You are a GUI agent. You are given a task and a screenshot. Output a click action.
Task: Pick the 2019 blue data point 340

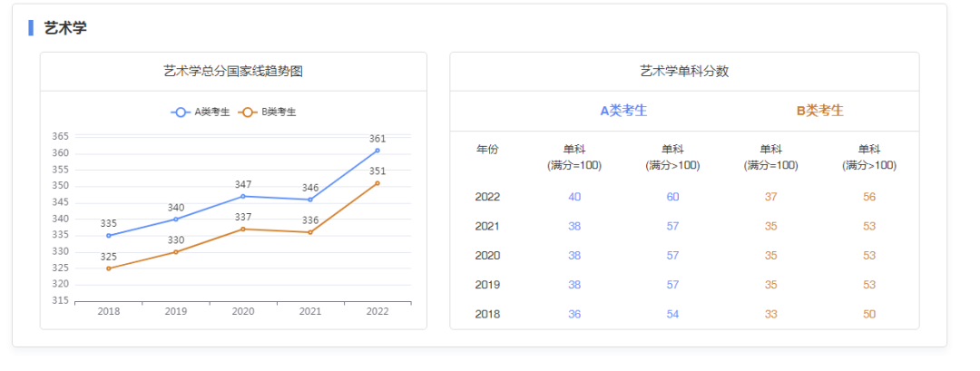(x=176, y=219)
